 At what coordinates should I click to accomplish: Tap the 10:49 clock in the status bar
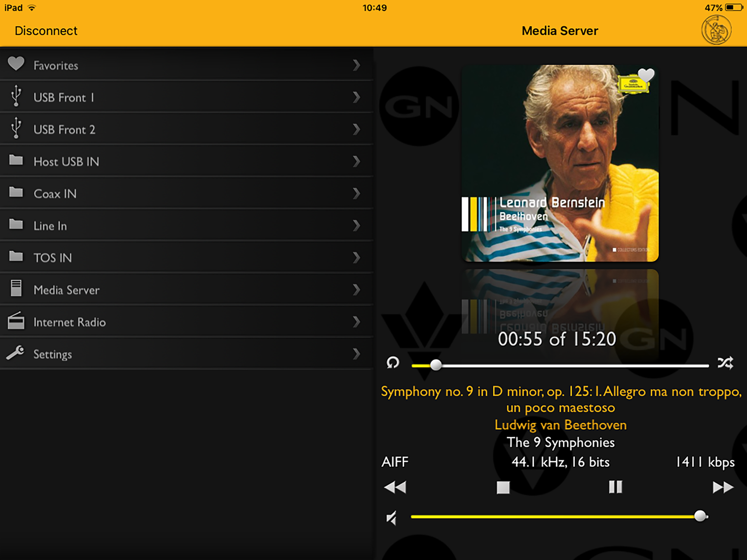tap(375, 8)
